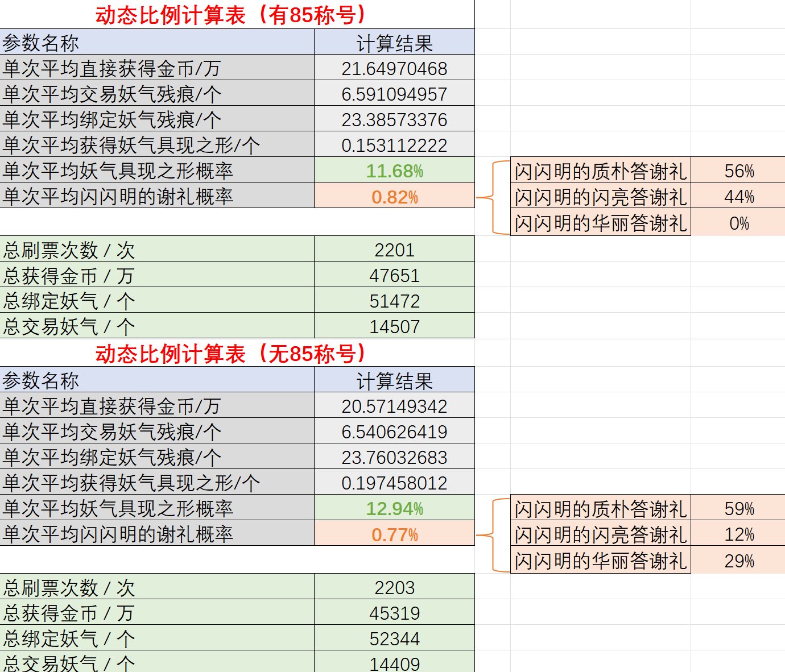Click the 总获得金币 value 47651
785x672 pixels.
pyautogui.click(x=395, y=275)
